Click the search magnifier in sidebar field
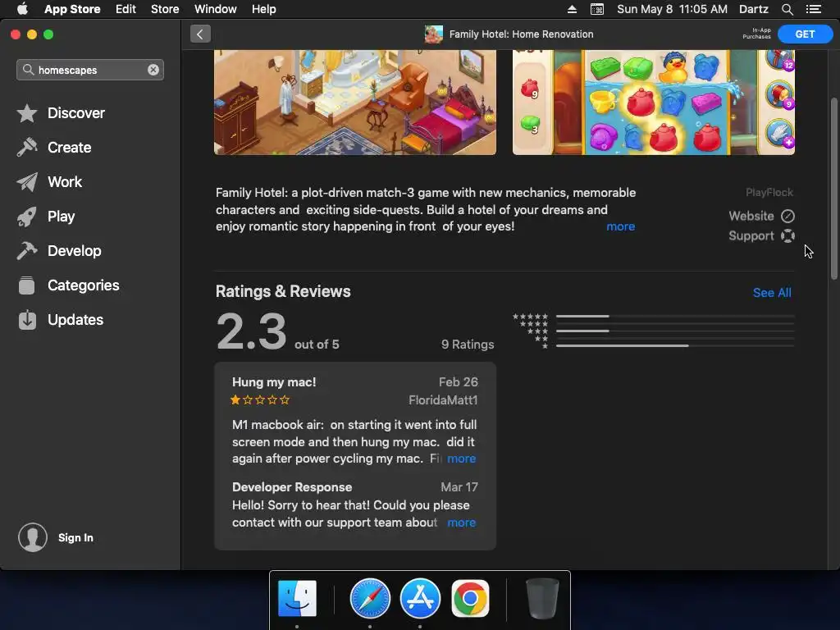The width and height of the screenshot is (840, 630). [x=28, y=70]
